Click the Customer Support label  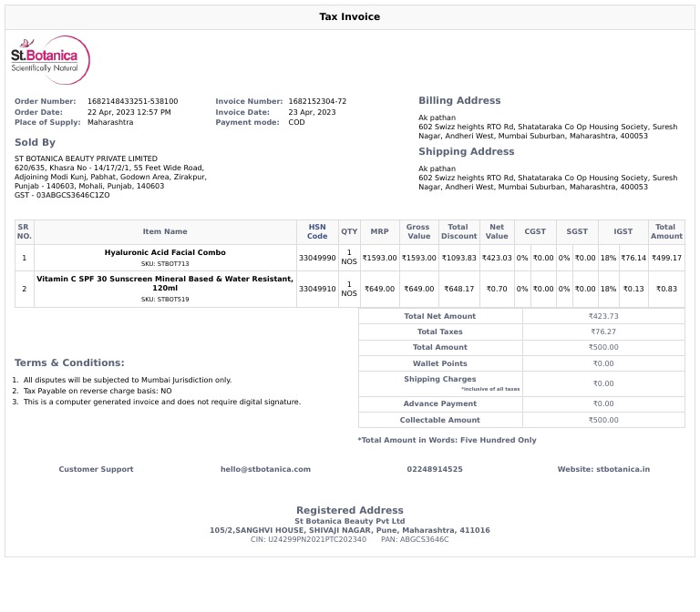[96, 469]
